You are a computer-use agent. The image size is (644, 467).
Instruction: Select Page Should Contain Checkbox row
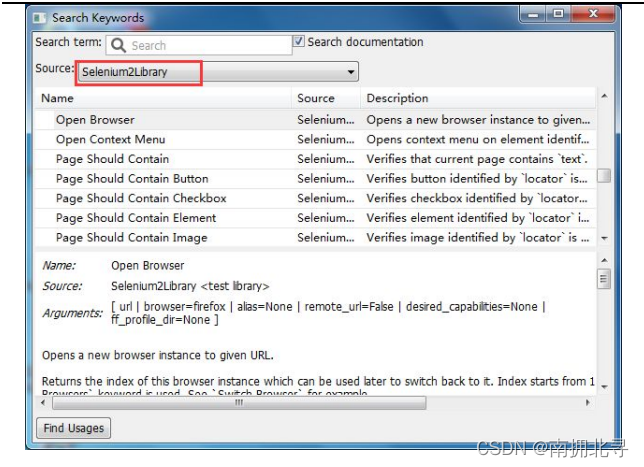coord(315,199)
